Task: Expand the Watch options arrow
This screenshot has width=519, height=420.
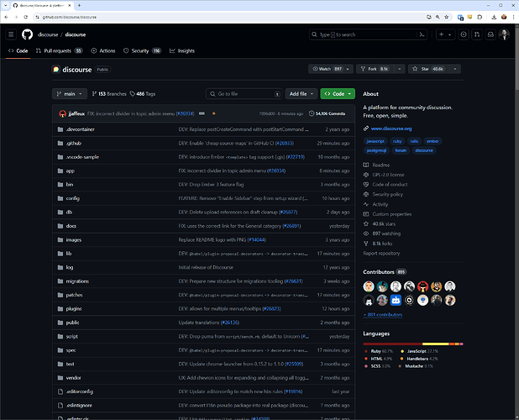Action: pos(348,69)
